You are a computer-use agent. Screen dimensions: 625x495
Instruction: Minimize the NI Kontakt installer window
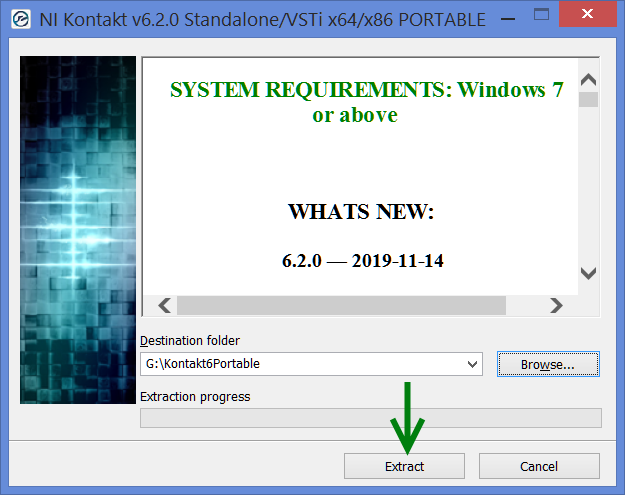[508, 18]
